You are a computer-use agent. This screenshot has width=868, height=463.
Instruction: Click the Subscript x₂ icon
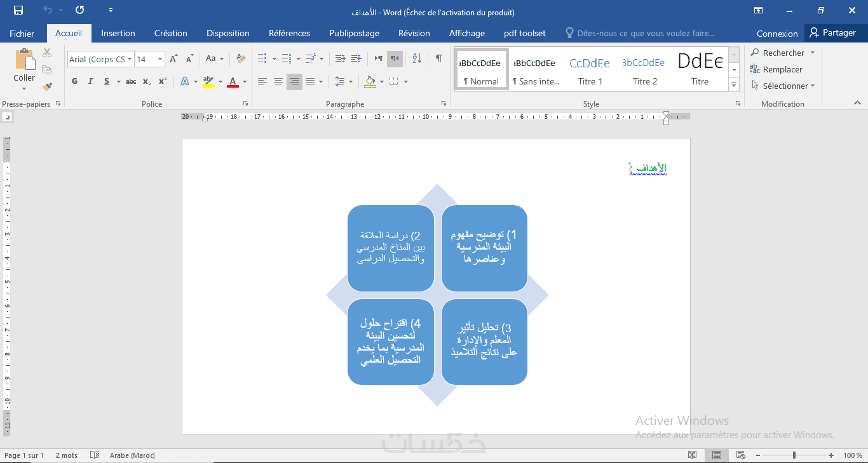(147, 81)
